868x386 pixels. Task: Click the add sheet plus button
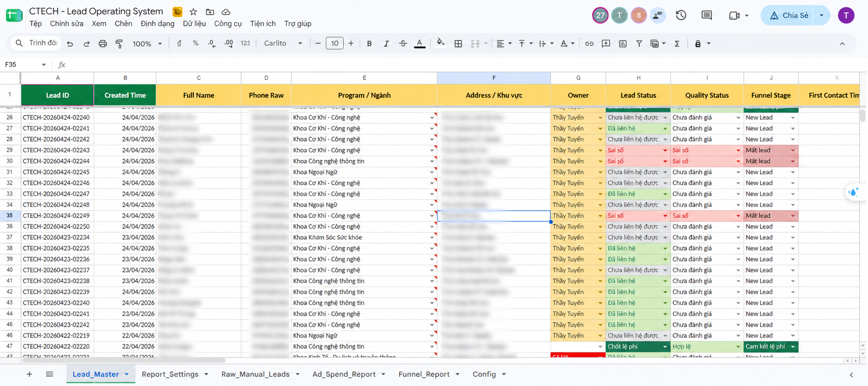tap(29, 374)
